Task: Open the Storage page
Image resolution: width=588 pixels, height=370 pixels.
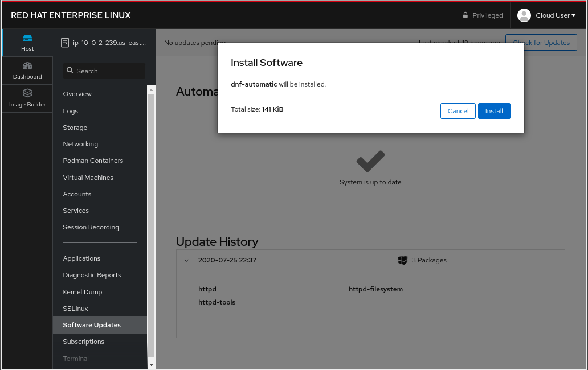Action: click(75, 128)
